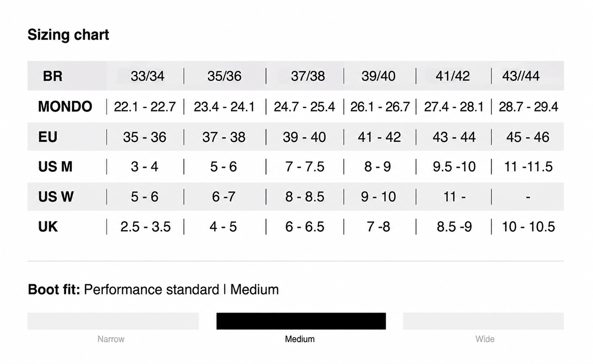Select the Wide boot fit bar
The height and width of the screenshot is (364, 593).
tap(483, 321)
